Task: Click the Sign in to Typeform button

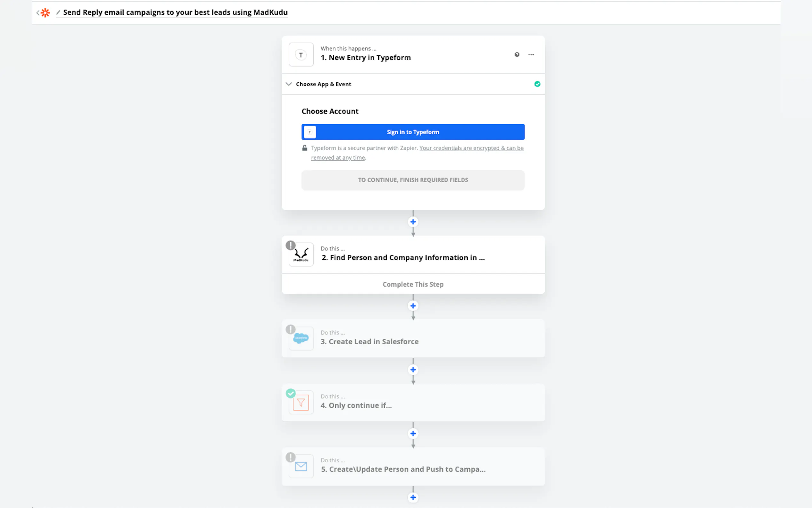Action: click(x=413, y=132)
